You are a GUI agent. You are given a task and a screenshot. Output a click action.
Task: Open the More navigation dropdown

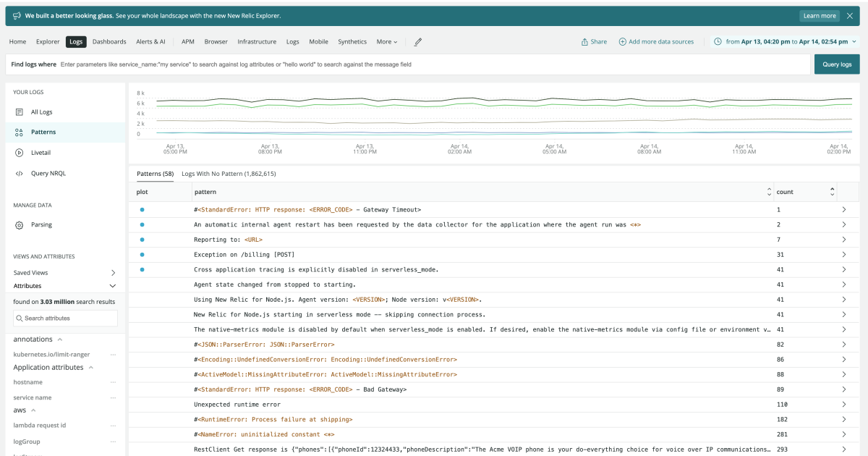click(386, 42)
